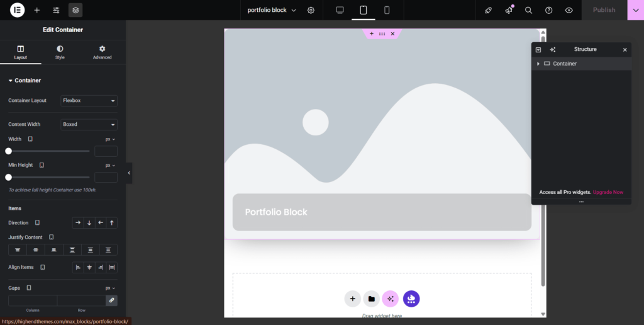The height and width of the screenshot is (325, 644).
Task: Set Align Items to end
Action: pyautogui.click(x=101, y=268)
